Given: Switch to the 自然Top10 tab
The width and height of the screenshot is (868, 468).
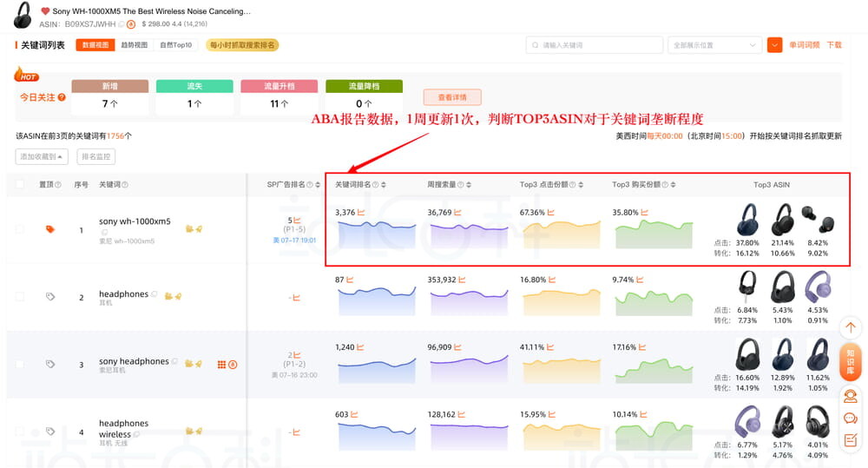Looking at the screenshot, I should [x=176, y=45].
